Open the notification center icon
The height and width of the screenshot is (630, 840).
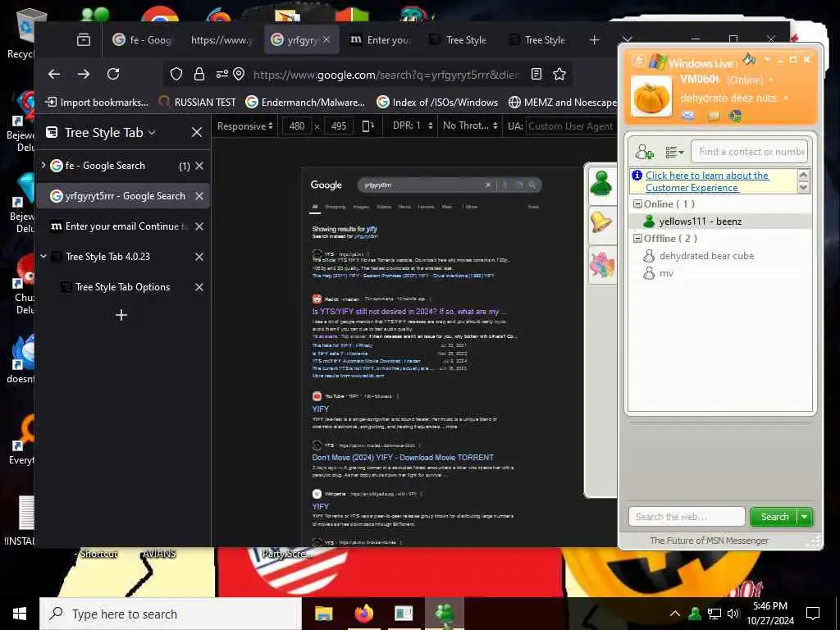pos(813,614)
